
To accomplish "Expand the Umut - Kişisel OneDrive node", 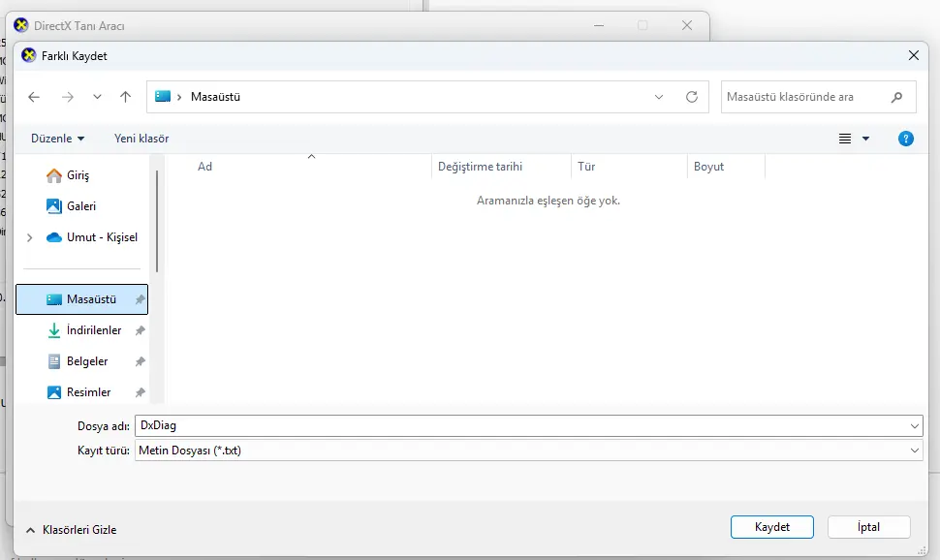I will point(29,238).
